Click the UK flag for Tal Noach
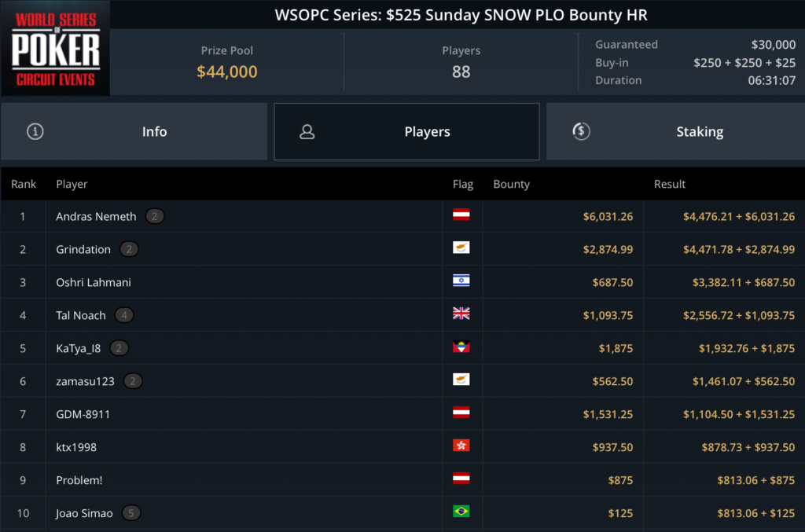Screen dimensions: 805x532 click(461, 315)
